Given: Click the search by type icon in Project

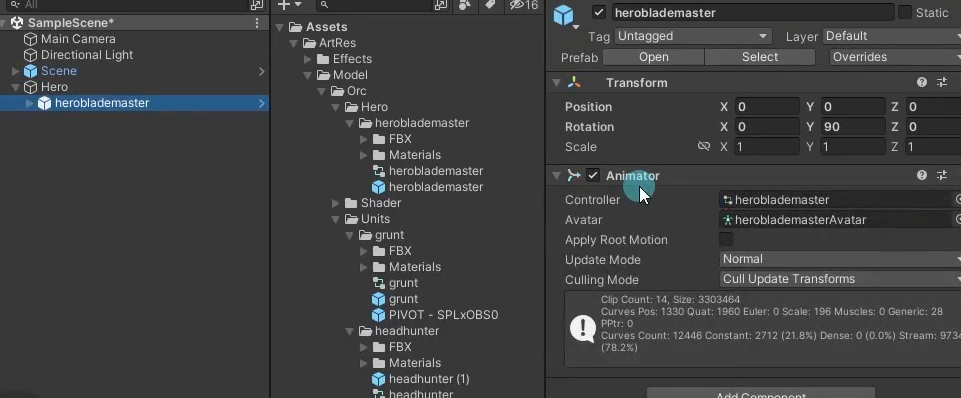Looking at the screenshot, I should pos(465,5).
